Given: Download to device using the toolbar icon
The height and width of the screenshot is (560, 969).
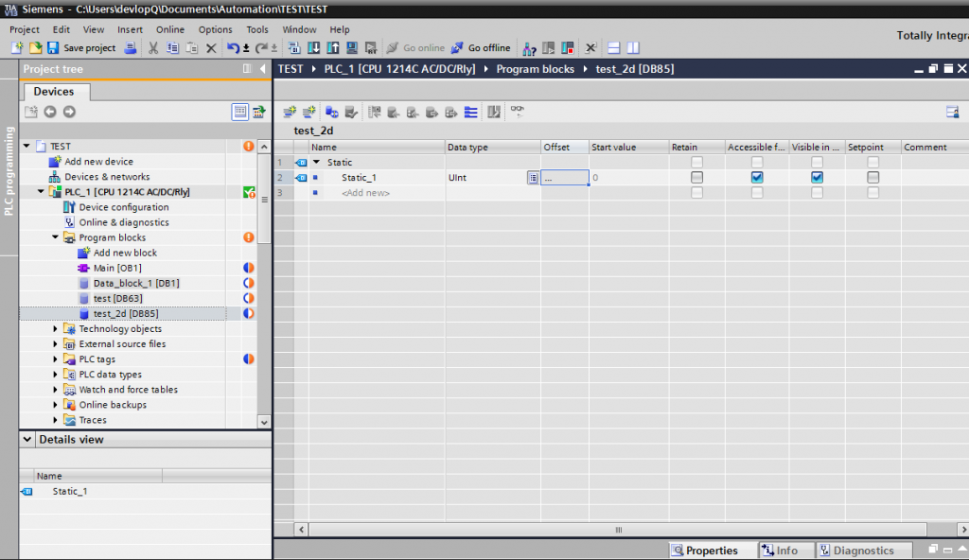Looking at the screenshot, I should 313,47.
